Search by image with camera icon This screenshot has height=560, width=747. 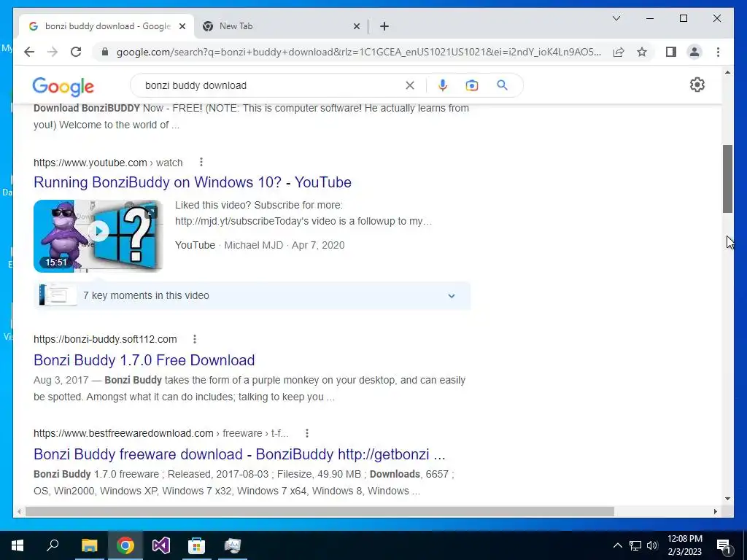tap(472, 85)
